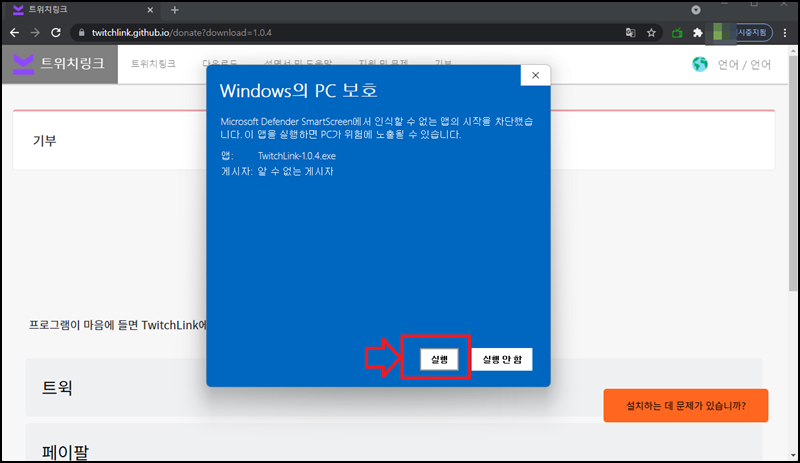Screen dimensions: 800x463
Task: Open Chrome's three-dot menu
Action: (x=785, y=33)
